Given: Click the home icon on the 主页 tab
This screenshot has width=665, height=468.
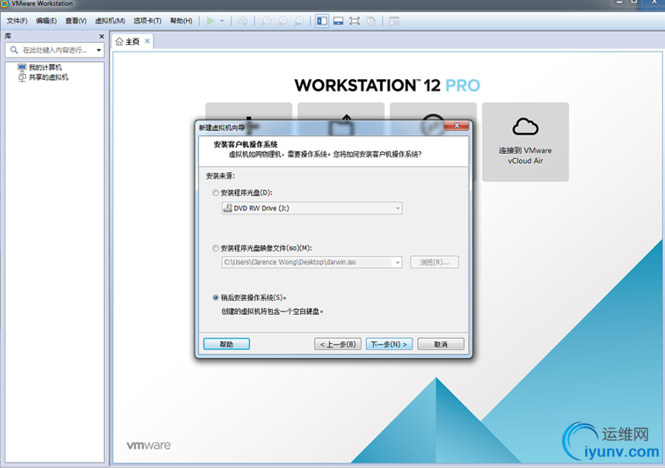Looking at the screenshot, I should [119, 42].
